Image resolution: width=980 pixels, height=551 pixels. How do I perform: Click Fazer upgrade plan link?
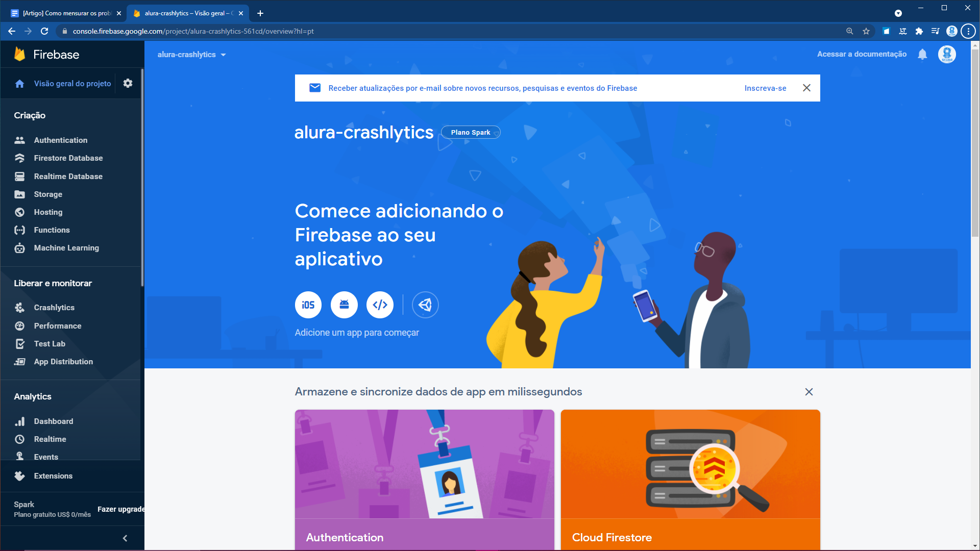[121, 509]
